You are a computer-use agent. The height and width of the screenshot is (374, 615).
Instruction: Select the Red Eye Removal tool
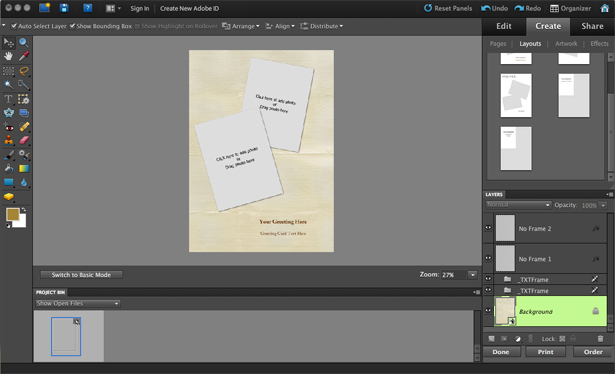[8, 127]
